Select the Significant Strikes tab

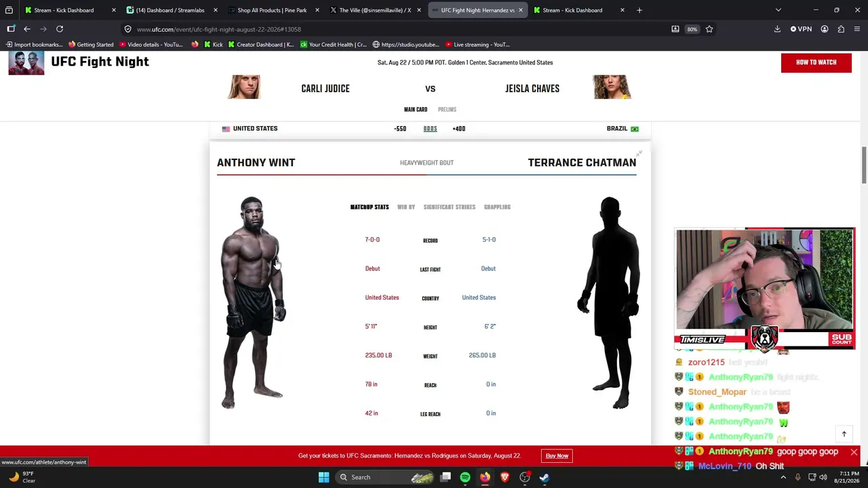click(450, 207)
